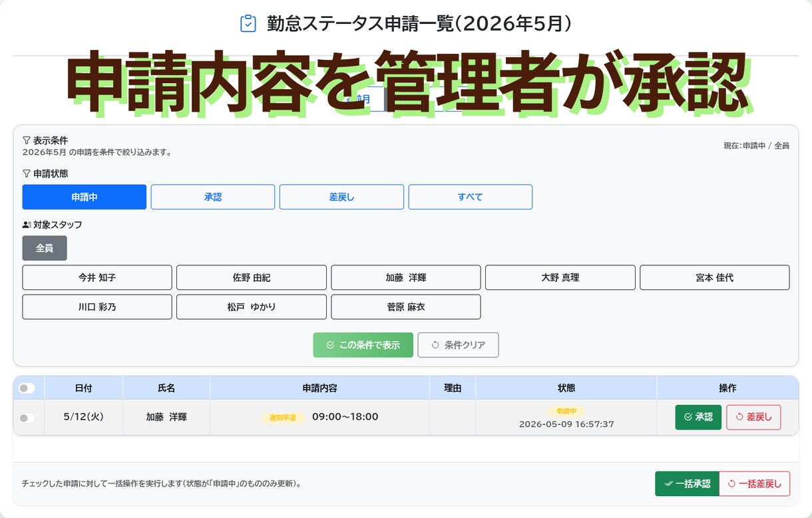Click the 申請内容 column header
The width and height of the screenshot is (812, 518).
point(320,388)
